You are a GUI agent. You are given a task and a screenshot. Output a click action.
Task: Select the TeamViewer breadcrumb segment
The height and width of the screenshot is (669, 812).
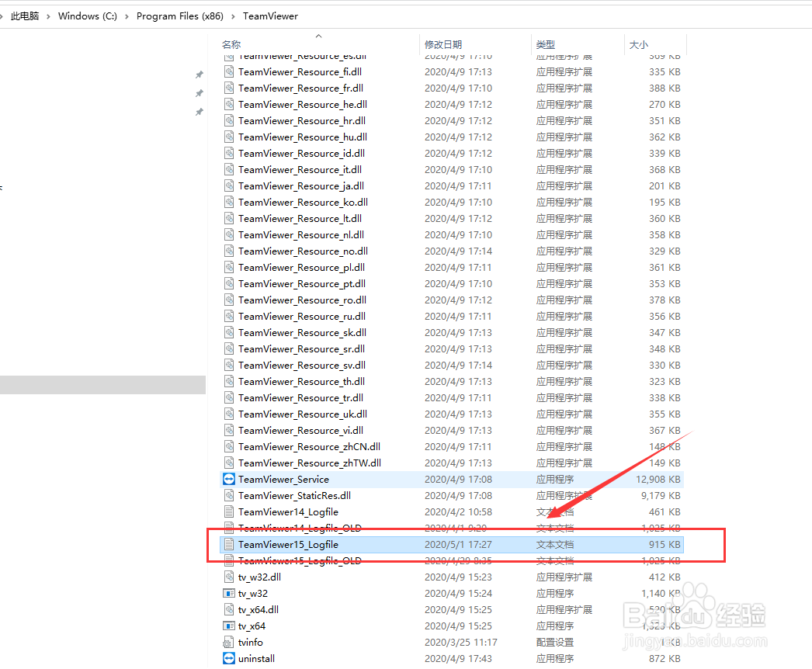(x=270, y=16)
